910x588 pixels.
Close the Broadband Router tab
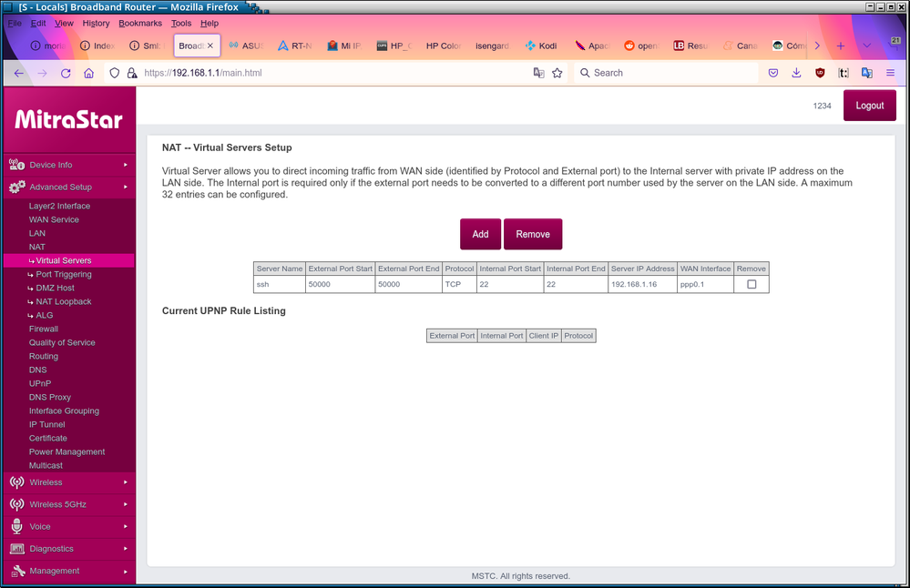(210, 46)
